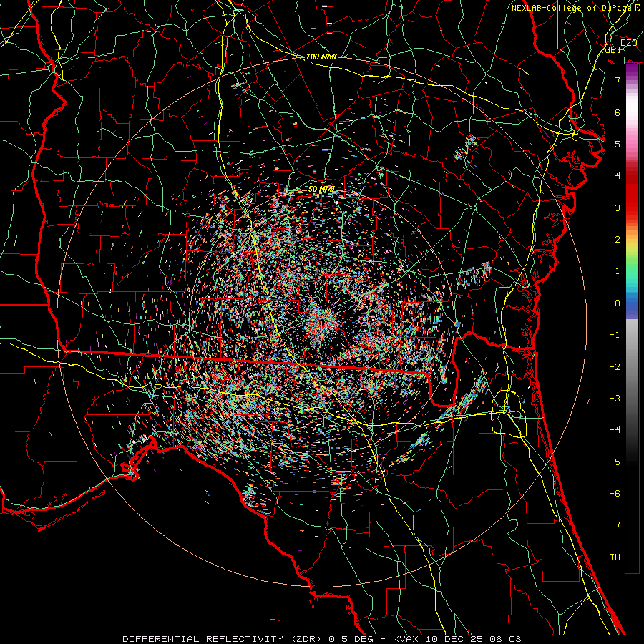Click the -1 value on the scale

pos(615,334)
